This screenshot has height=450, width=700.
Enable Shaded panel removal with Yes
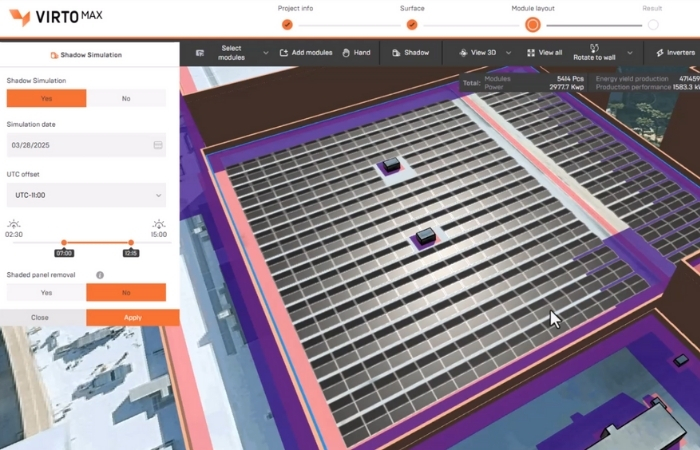pos(46,292)
